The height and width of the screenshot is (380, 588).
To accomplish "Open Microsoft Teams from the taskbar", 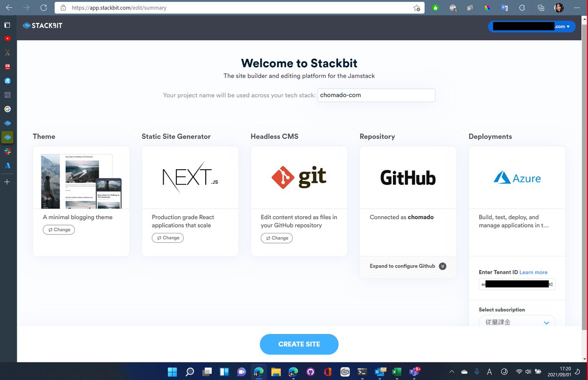I will click(x=415, y=371).
